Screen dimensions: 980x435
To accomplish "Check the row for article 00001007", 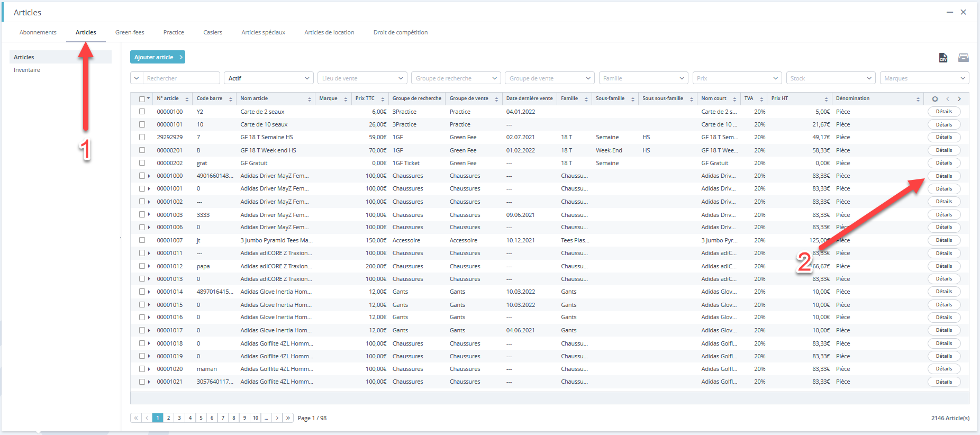I will (142, 240).
